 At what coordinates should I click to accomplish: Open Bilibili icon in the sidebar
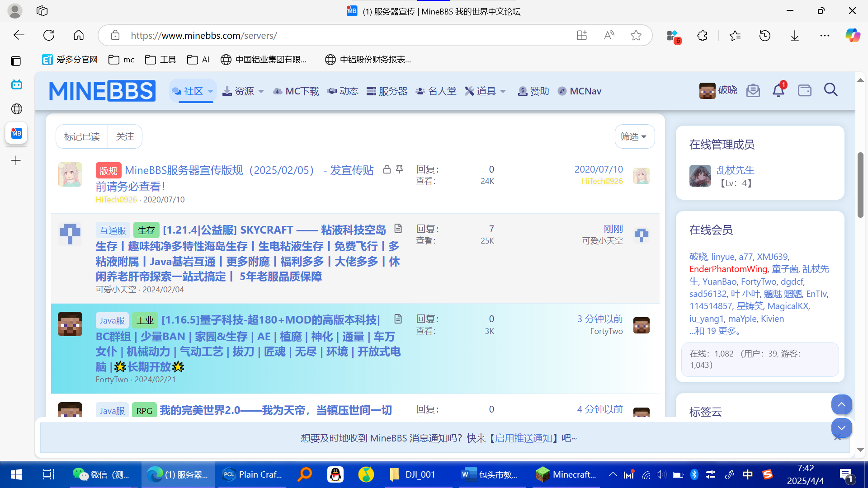tap(17, 84)
